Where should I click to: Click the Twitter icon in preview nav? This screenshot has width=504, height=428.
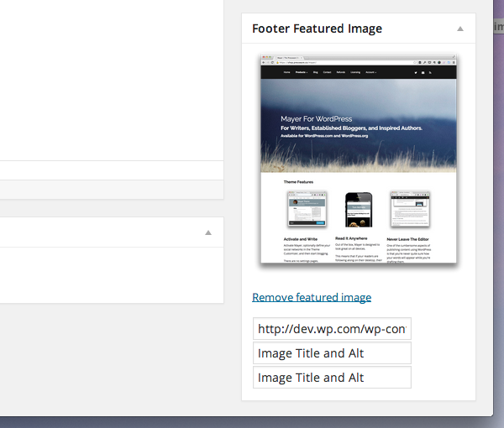(x=416, y=72)
